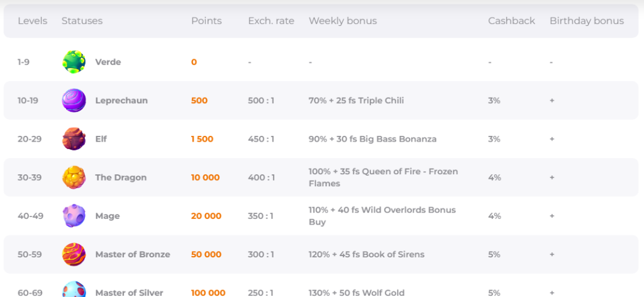Click the Cashback column header
Screen dimensions: 644x297
pyautogui.click(x=511, y=21)
